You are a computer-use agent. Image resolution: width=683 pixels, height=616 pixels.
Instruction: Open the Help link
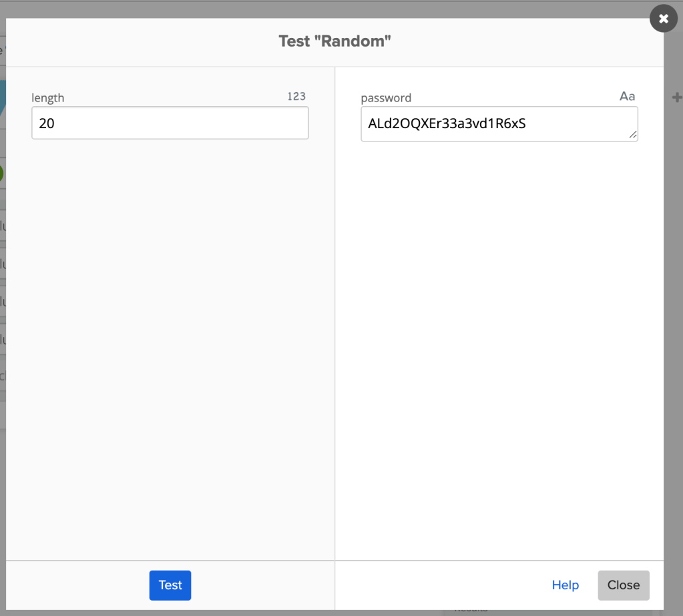click(565, 585)
